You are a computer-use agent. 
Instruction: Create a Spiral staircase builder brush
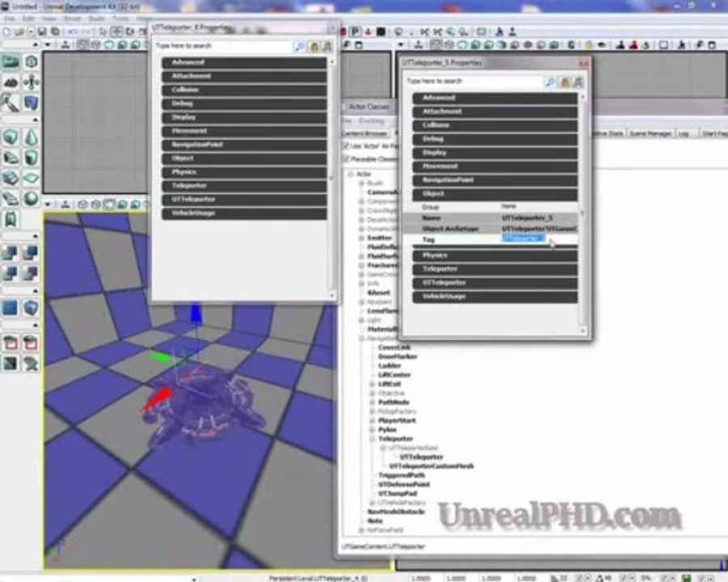pyautogui.click(x=11, y=199)
